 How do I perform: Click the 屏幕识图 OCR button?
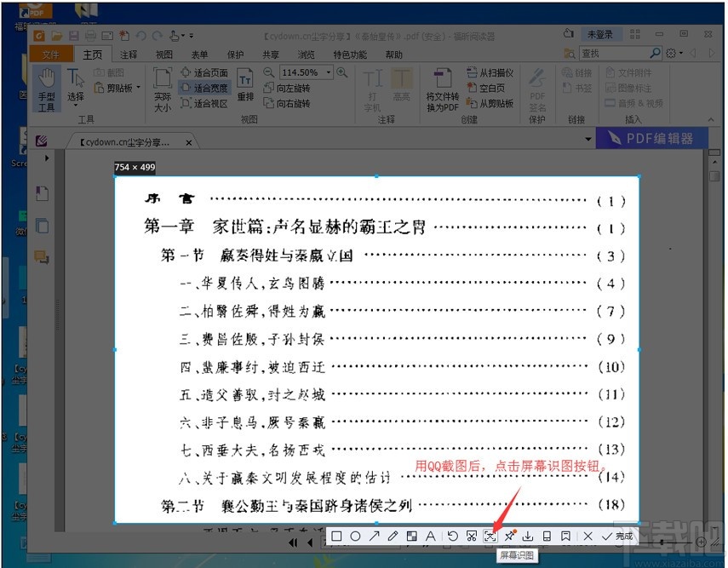[489, 536]
